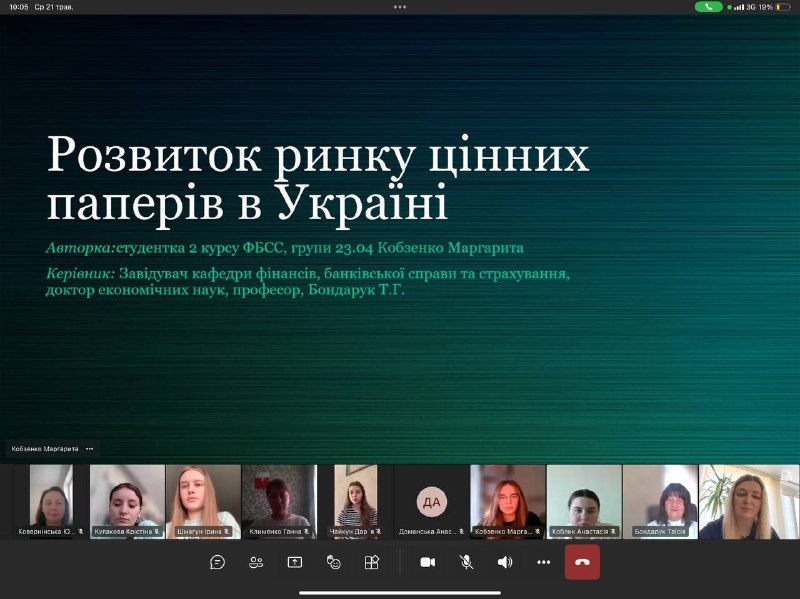Tap the share content icon

(295, 562)
